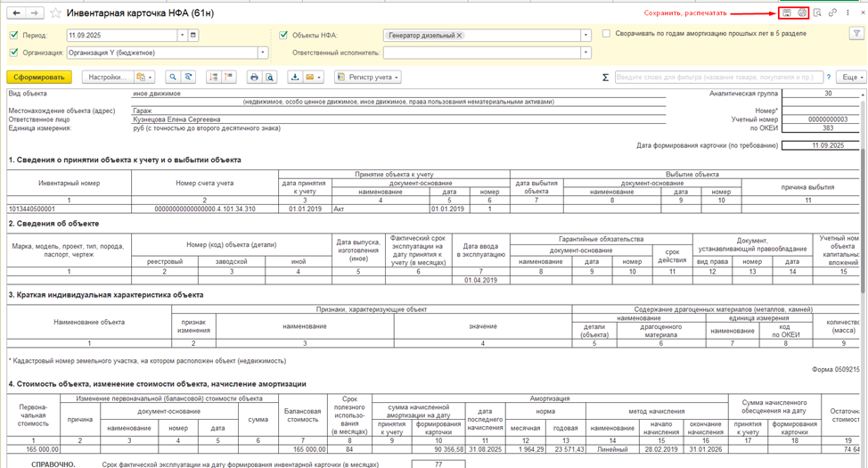The height and width of the screenshot is (468, 868).
Task: Select accrual end date 31.01.2026
Action: [x=705, y=449]
